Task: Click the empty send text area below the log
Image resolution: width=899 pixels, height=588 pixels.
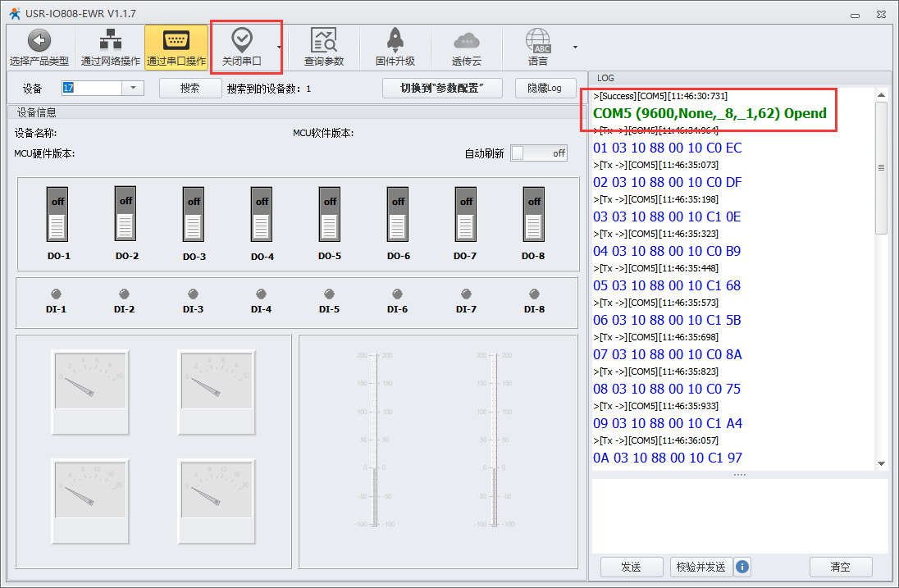Action: [740, 516]
